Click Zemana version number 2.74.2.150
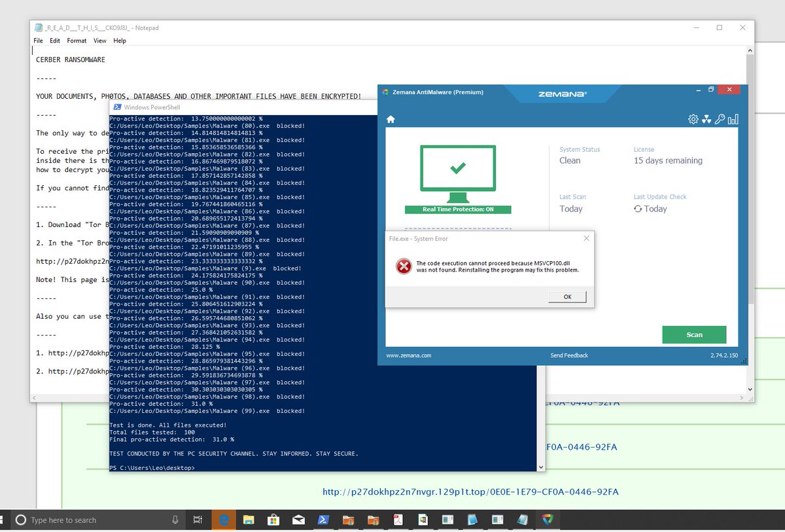Image resolution: width=785 pixels, height=532 pixels. click(724, 355)
